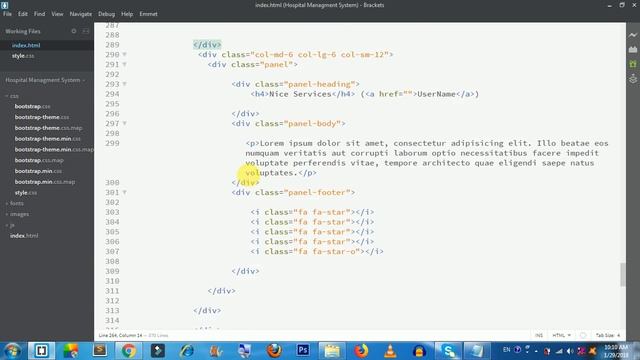Open style.css inside css folder
The height and width of the screenshot is (360, 640).
click(26, 193)
